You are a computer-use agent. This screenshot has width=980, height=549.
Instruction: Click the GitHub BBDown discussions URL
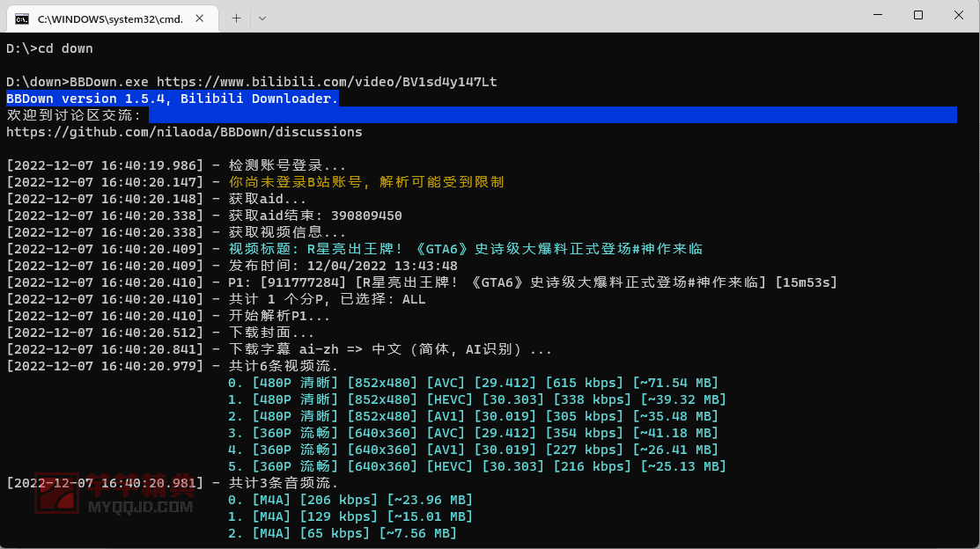[x=184, y=132]
